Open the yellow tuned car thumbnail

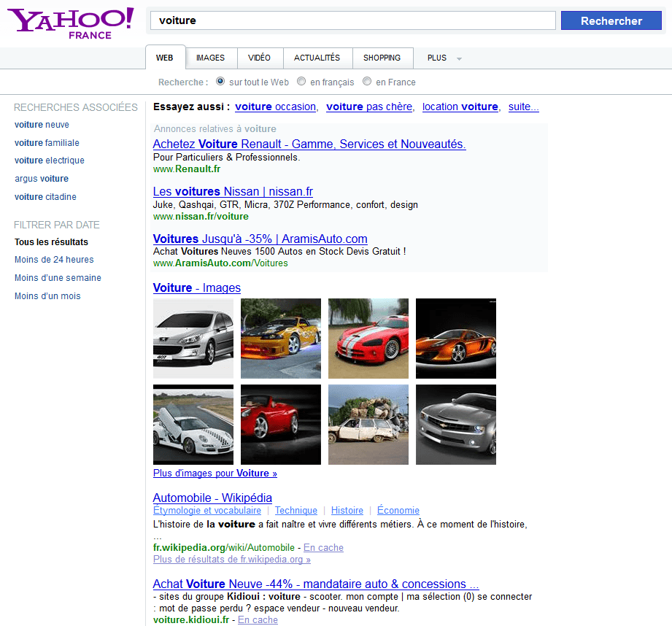tap(281, 339)
